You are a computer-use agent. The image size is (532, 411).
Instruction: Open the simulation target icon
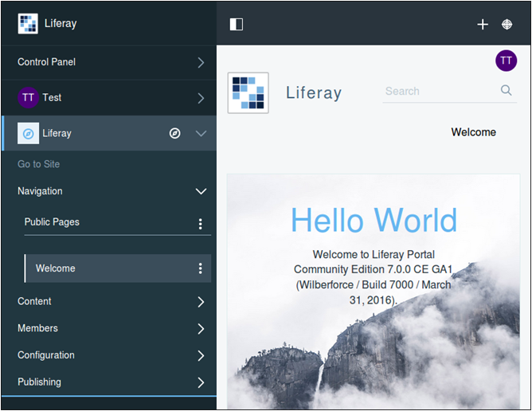(x=507, y=25)
